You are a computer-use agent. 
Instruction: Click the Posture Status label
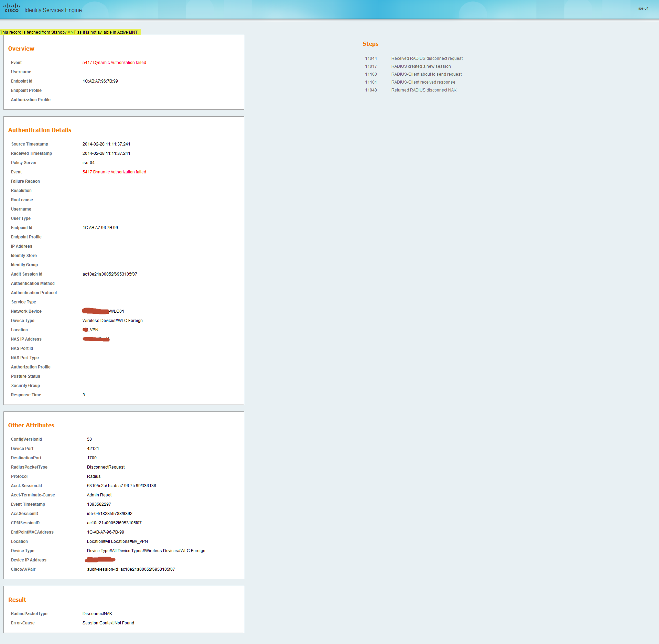(25, 376)
